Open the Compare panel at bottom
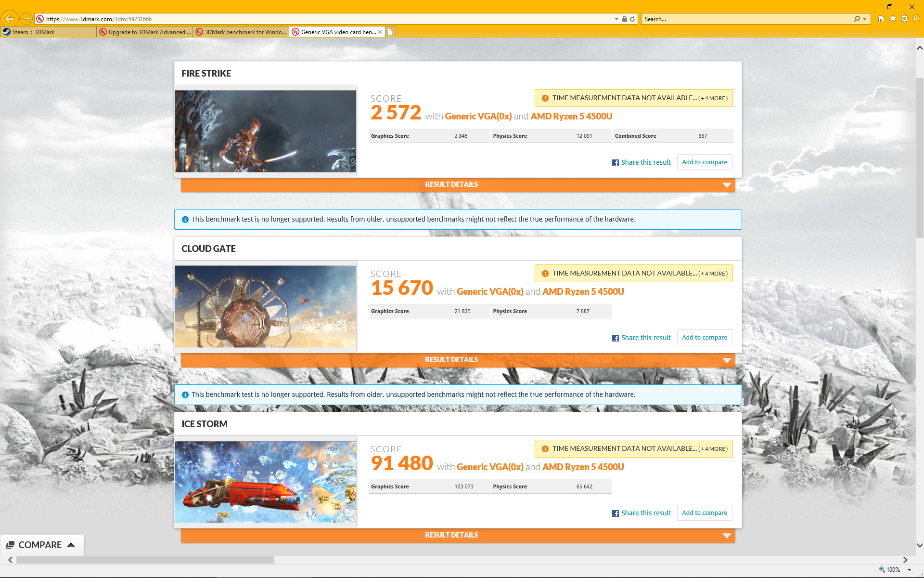The image size is (924, 578). [x=41, y=545]
